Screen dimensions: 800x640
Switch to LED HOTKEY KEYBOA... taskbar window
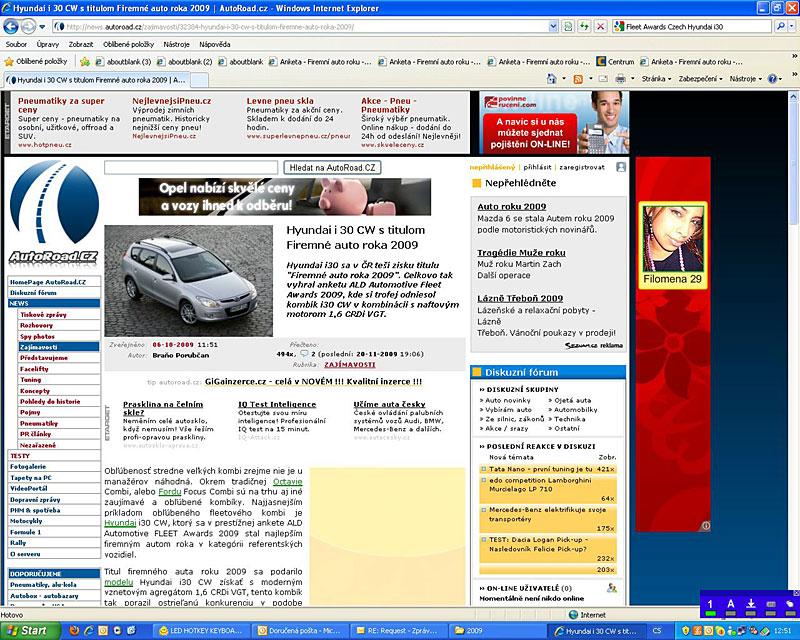(x=200, y=631)
